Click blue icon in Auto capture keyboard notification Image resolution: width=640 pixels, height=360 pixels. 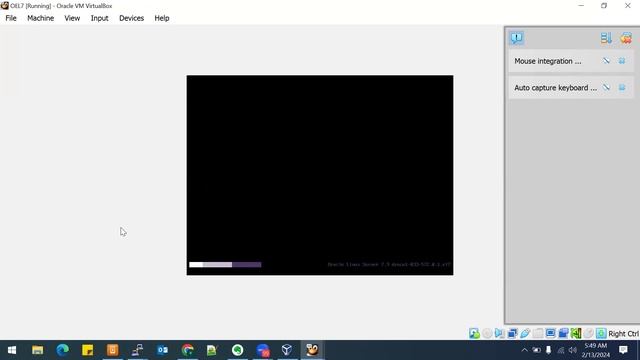point(622,87)
